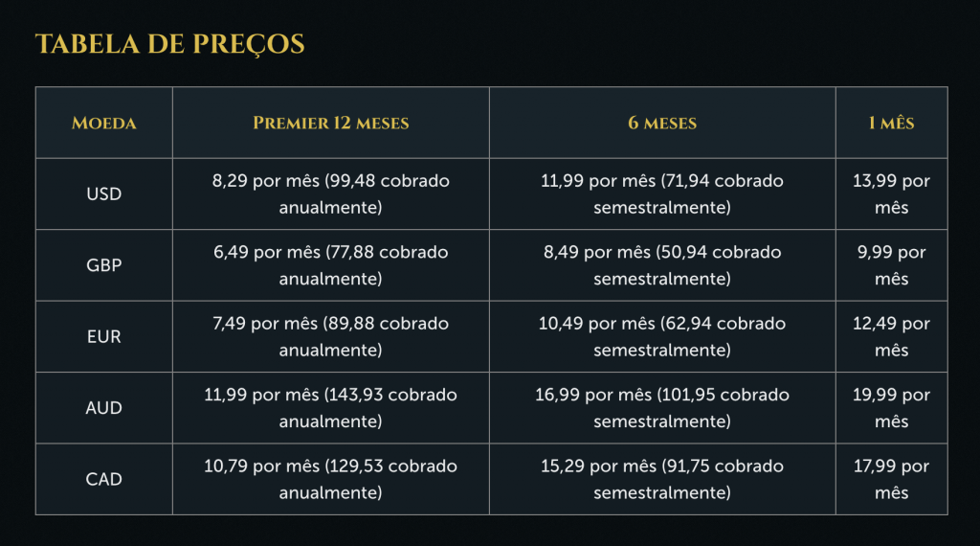Click the 1 mês column header
Image resolution: width=980 pixels, height=546 pixels.
point(891,123)
